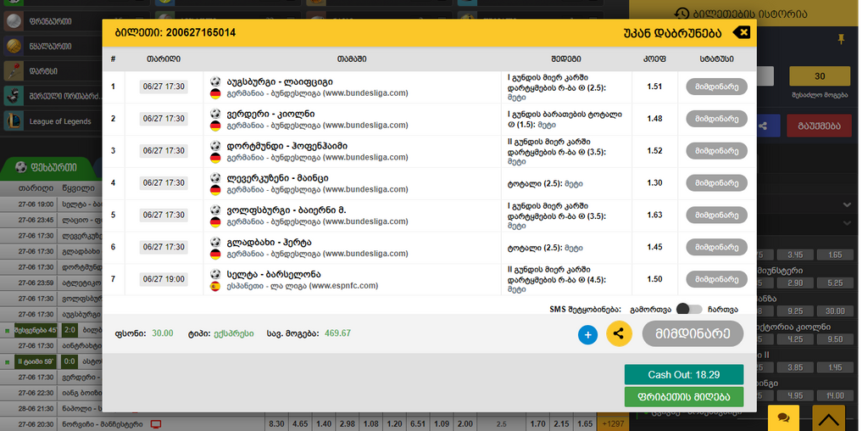Click the large grey მიმდინარე status button
Screen dimensions: 868x431
[x=693, y=333]
